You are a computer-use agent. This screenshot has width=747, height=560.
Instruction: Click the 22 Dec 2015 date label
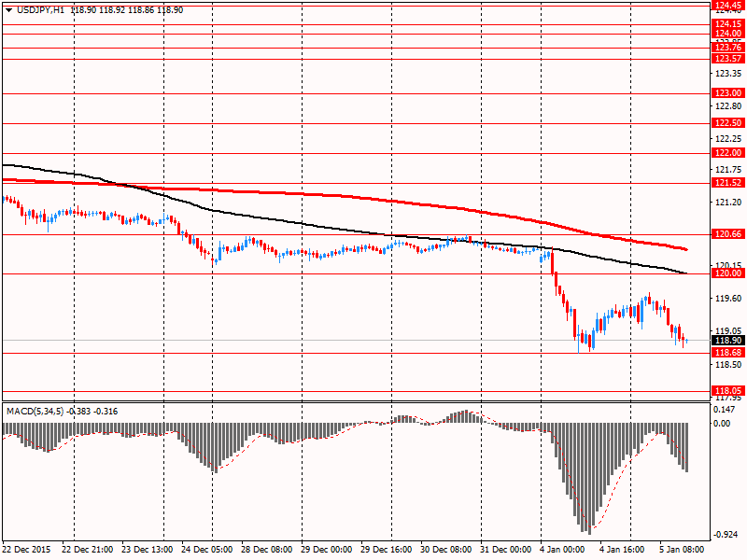28,549
